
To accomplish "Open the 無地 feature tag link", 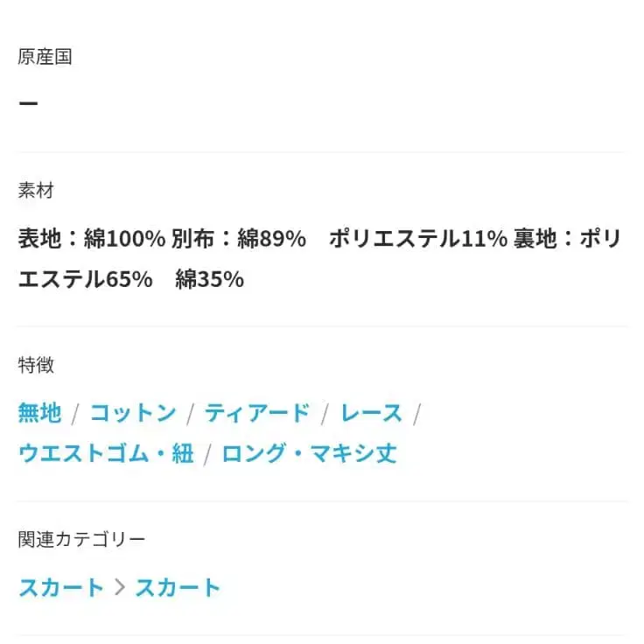I will coord(40,412).
